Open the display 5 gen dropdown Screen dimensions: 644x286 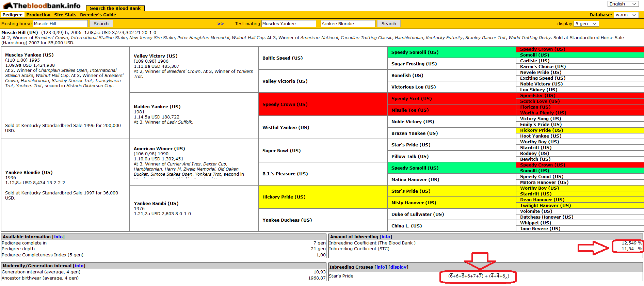point(586,23)
